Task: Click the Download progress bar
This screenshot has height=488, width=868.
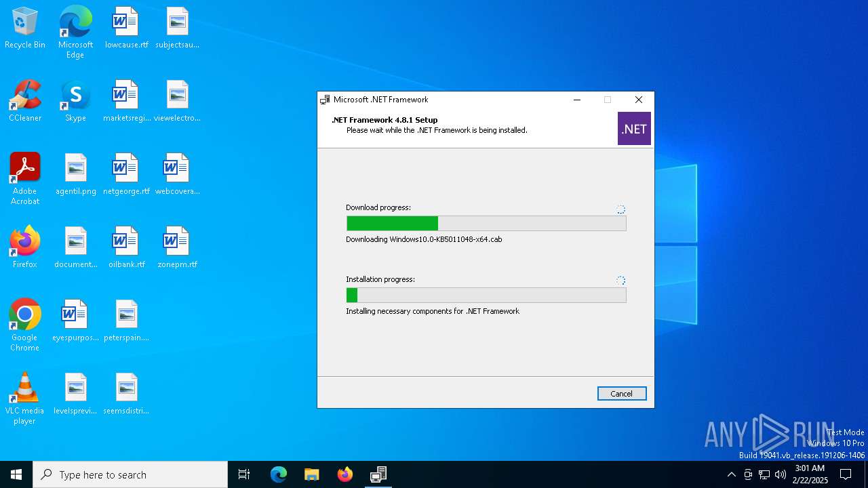Action: coord(486,224)
